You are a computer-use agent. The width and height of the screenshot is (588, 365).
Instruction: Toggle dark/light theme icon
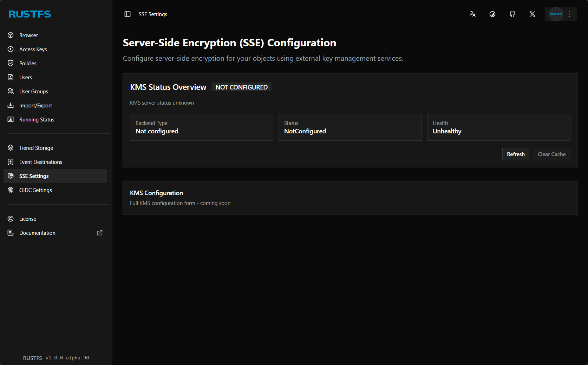click(x=492, y=14)
